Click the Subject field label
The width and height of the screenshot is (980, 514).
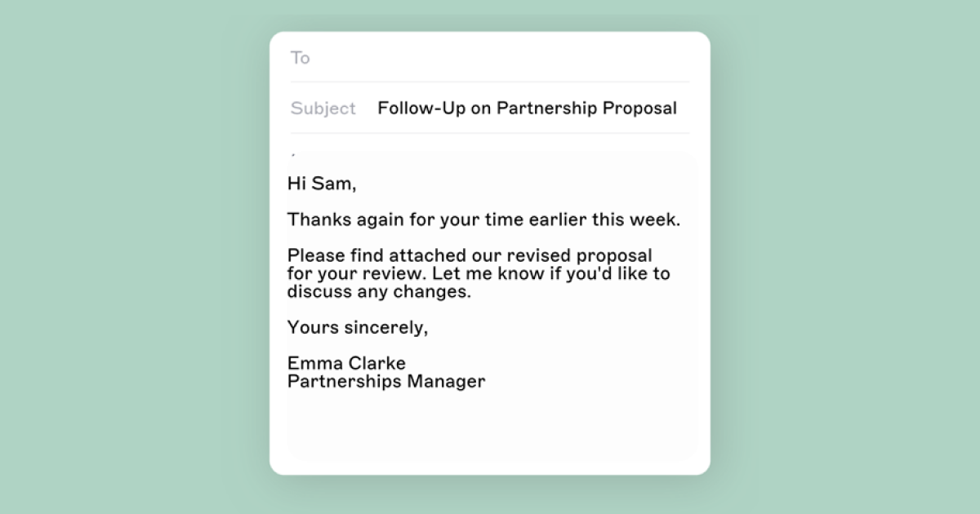point(323,109)
